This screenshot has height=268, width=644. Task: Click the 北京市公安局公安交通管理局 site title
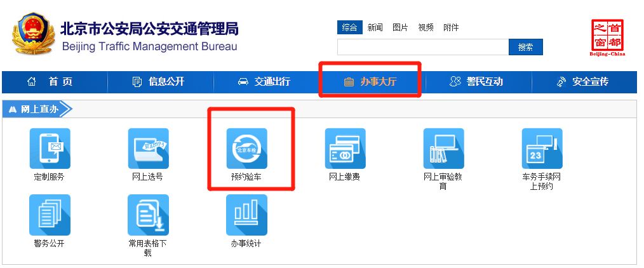tap(149, 29)
